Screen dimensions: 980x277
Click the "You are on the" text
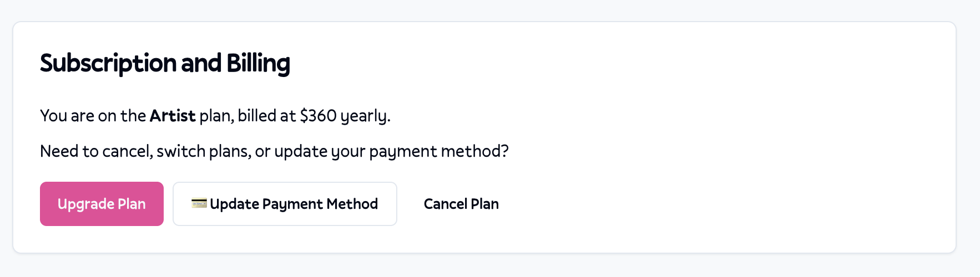pyautogui.click(x=93, y=116)
